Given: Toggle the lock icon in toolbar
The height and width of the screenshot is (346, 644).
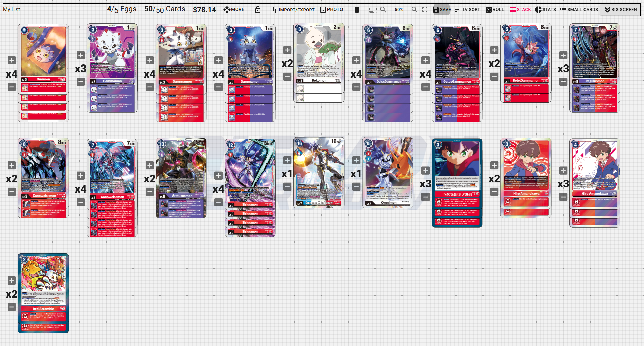Looking at the screenshot, I should [x=258, y=10].
